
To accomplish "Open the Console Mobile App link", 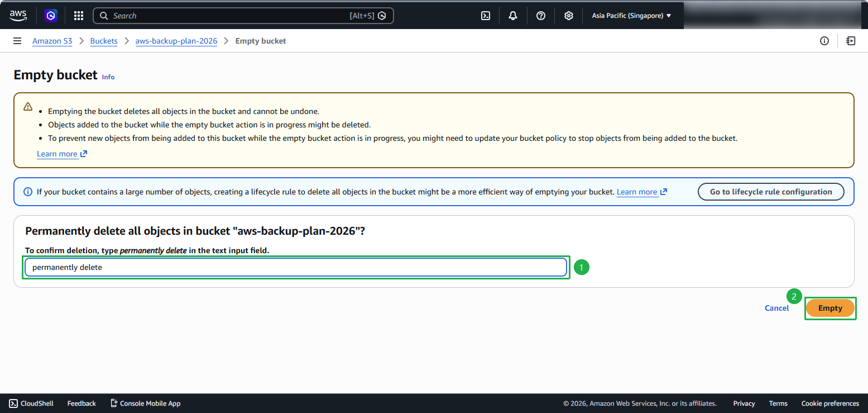I will 150,403.
